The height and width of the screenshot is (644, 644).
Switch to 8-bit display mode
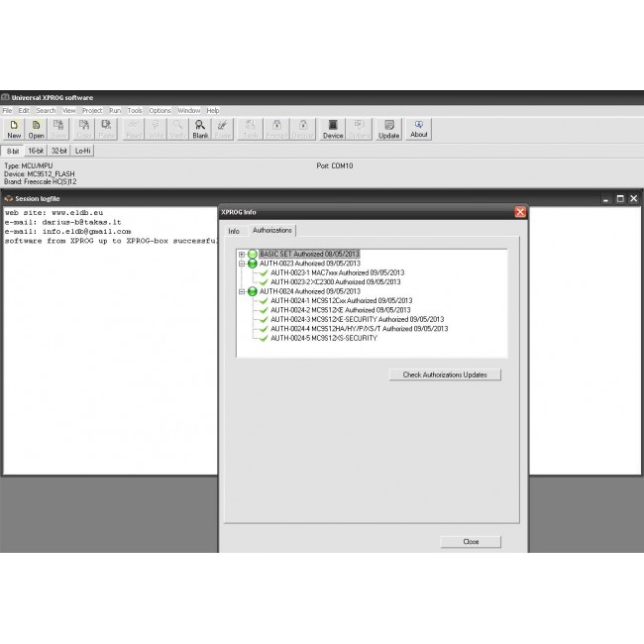pos(15,150)
